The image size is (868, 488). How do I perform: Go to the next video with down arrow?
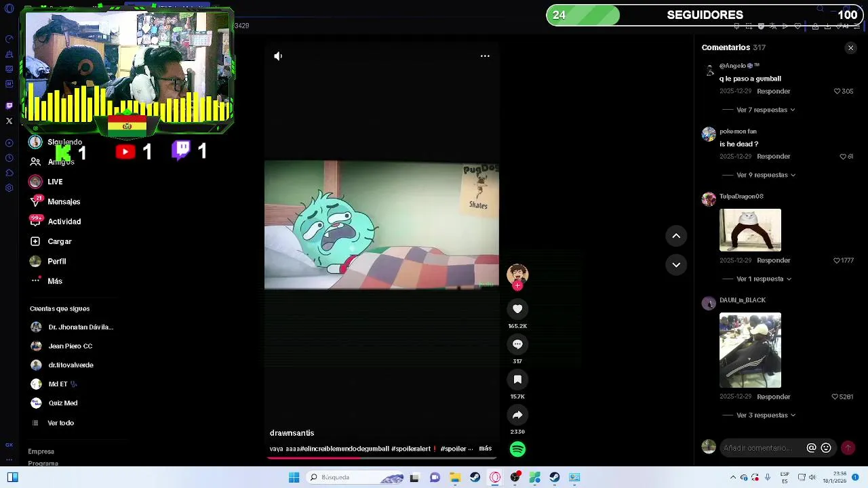coord(676,265)
